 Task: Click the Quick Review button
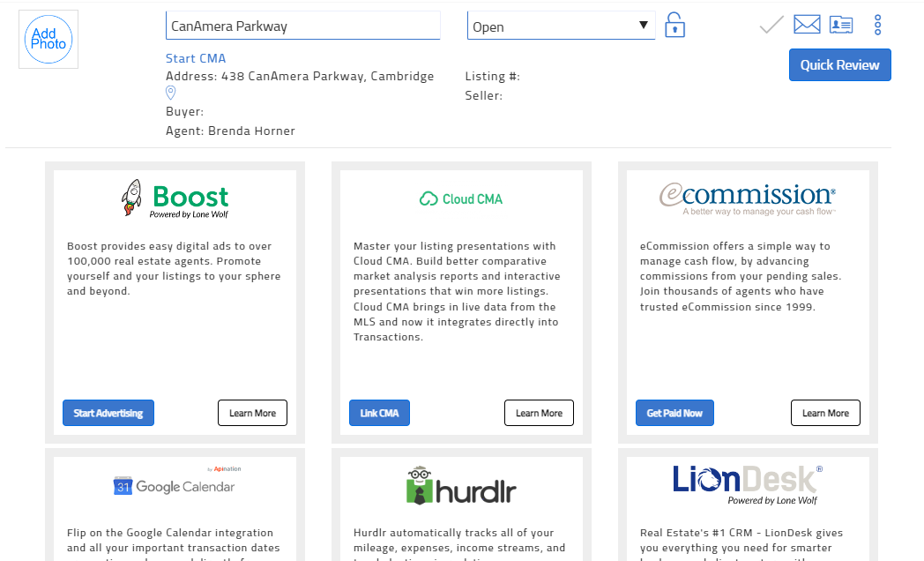[839, 64]
